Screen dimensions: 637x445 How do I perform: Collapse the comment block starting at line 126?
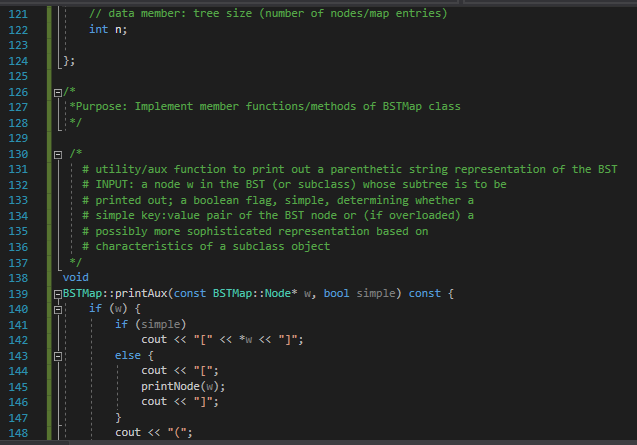[58, 93]
